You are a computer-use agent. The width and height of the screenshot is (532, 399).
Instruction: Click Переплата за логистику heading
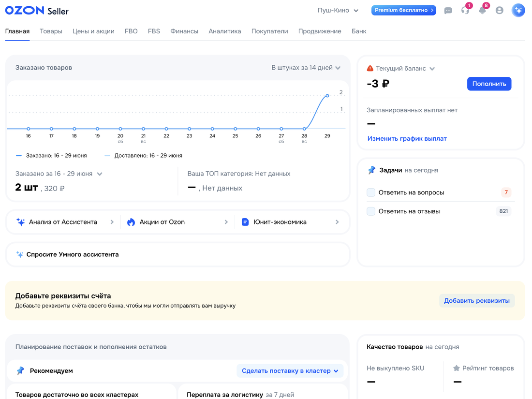point(224,395)
